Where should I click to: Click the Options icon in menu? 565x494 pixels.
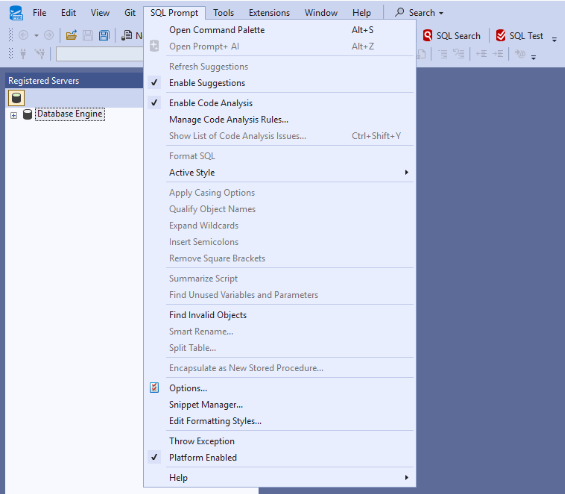coord(154,388)
